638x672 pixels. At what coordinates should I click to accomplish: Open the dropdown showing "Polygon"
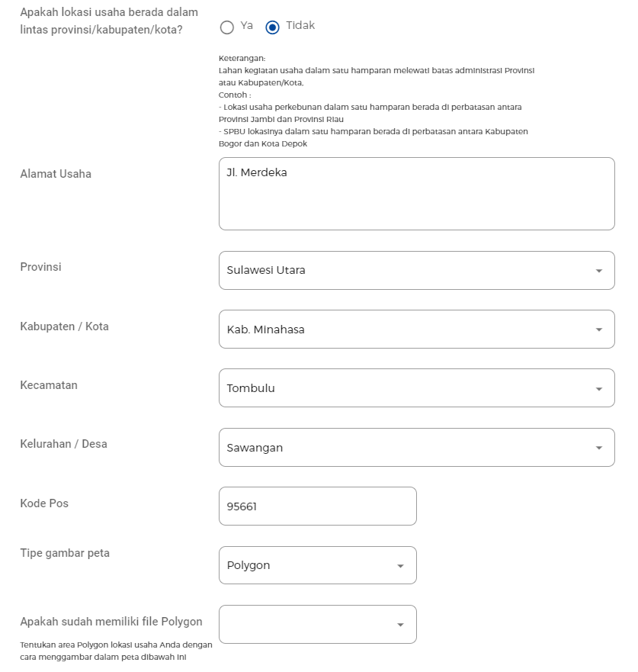coord(318,565)
